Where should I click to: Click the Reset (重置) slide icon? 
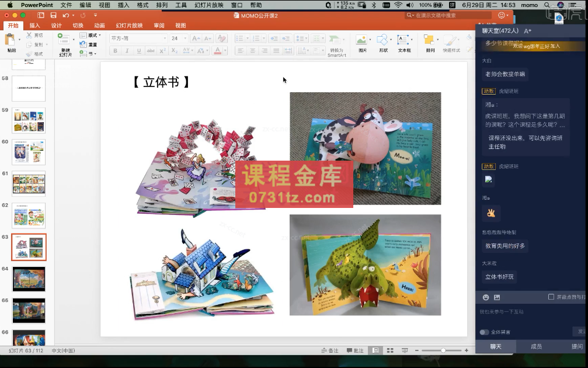(x=83, y=44)
